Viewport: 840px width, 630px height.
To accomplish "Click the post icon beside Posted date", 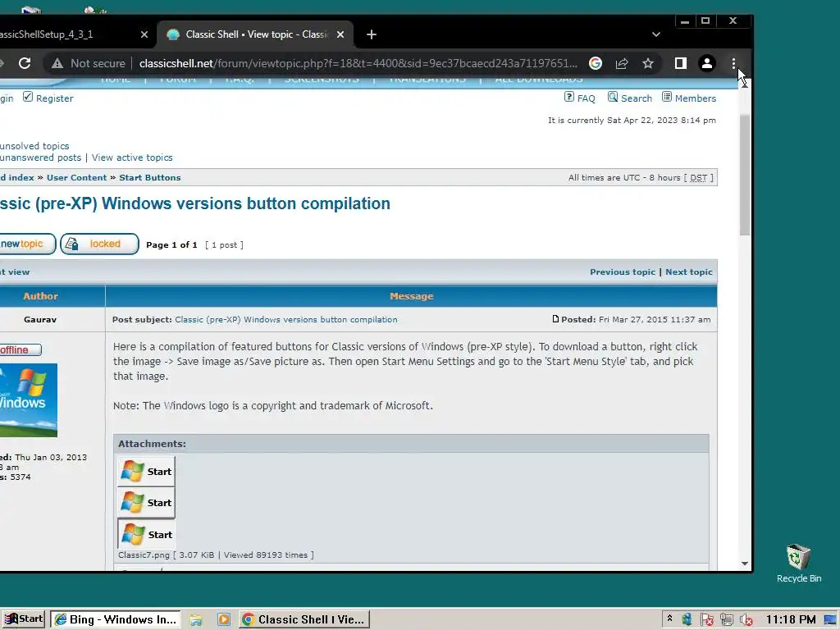I will pos(555,319).
